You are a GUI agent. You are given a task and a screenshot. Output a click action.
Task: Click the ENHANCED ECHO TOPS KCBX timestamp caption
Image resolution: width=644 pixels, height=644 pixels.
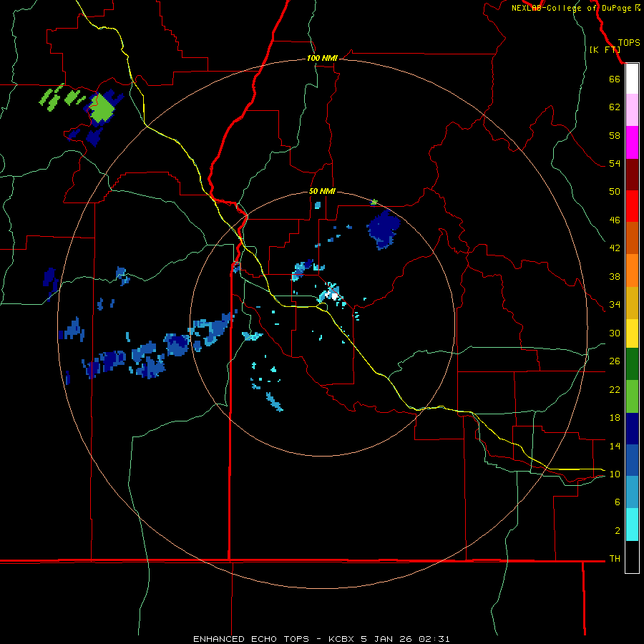321,639
